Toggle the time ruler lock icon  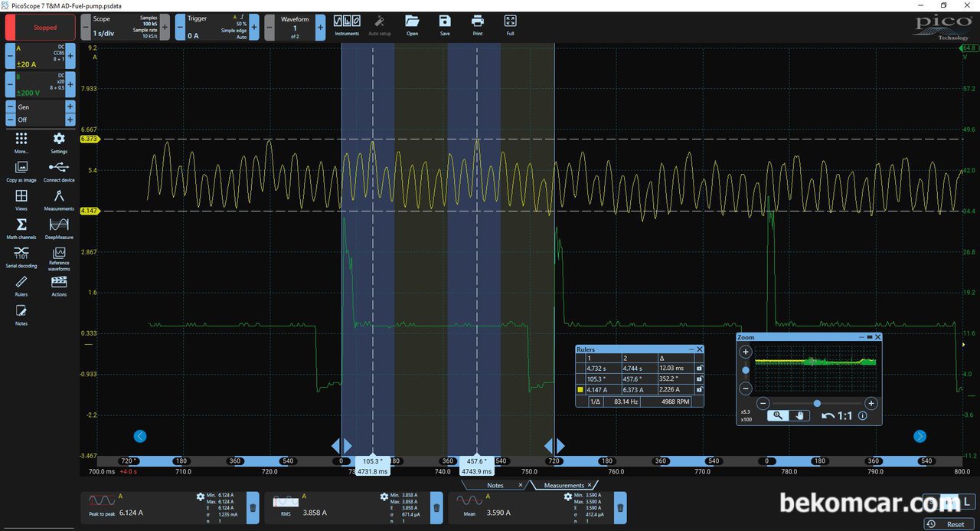coord(699,369)
